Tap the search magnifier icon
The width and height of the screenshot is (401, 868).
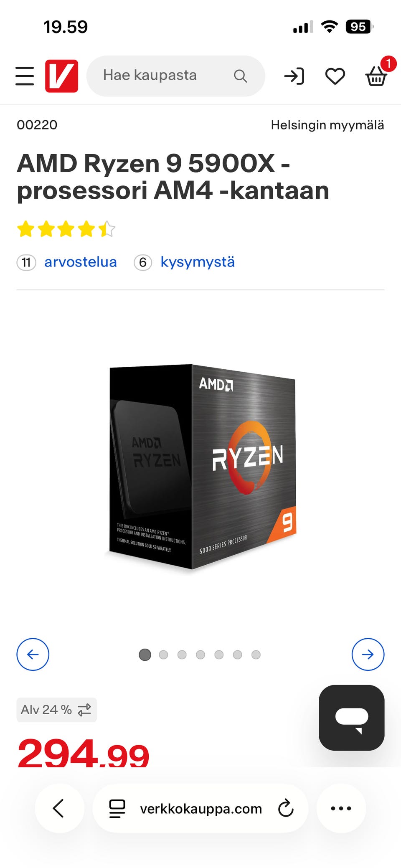[240, 76]
